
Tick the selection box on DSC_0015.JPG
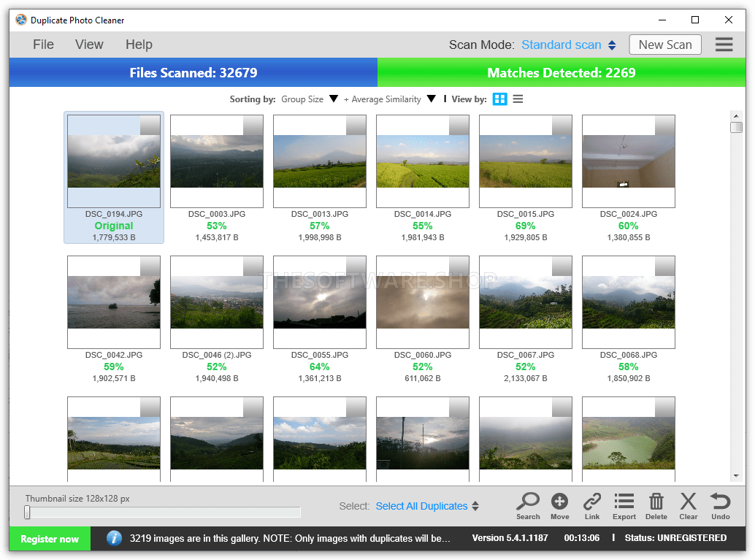562,125
